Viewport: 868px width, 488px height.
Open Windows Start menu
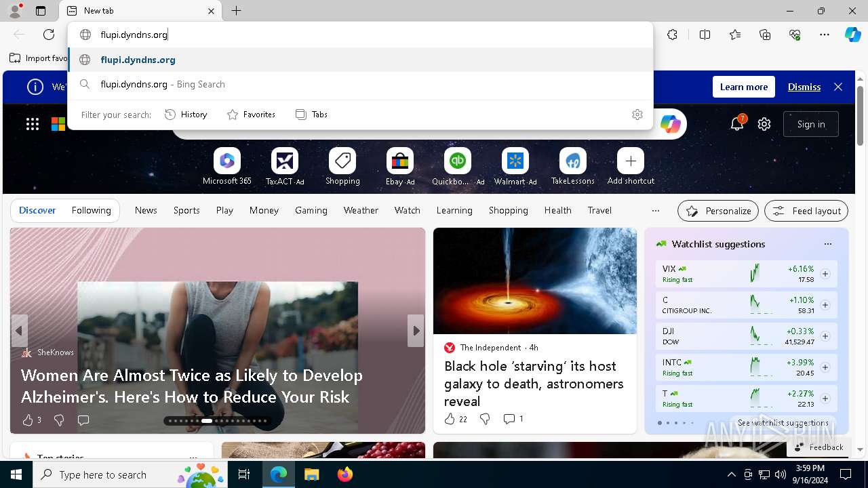click(16, 474)
